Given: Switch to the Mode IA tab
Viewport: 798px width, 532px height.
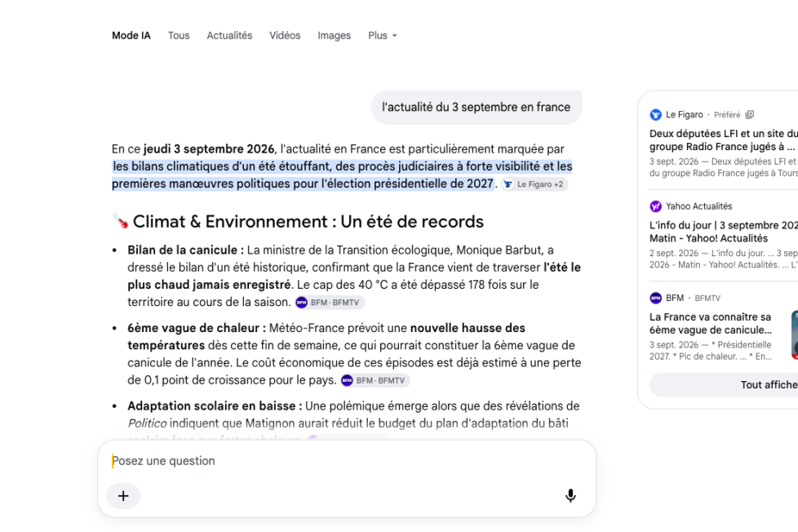Looking at the screenshot, I should click(x=131, y=36).
